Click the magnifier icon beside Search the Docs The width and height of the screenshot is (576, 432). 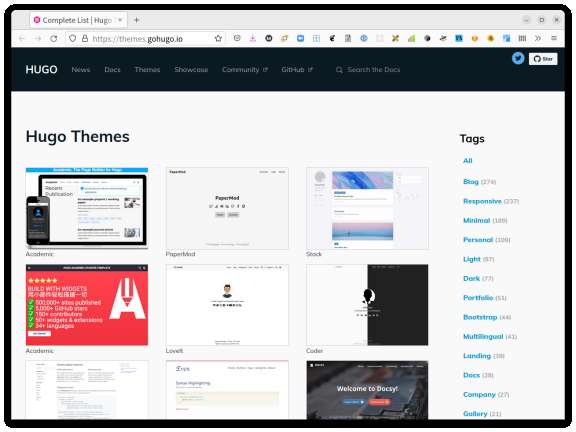[339, 70]
